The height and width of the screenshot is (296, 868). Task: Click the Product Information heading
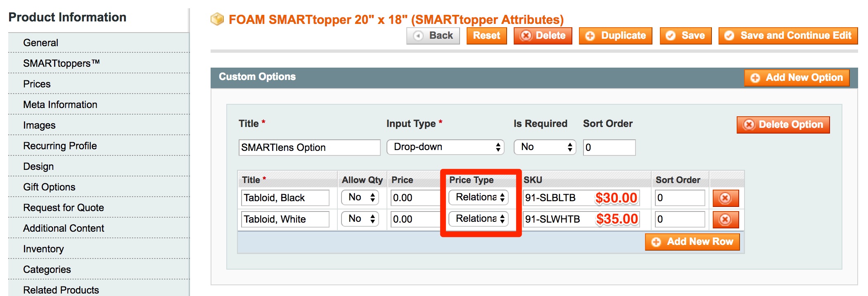[67, 17]
